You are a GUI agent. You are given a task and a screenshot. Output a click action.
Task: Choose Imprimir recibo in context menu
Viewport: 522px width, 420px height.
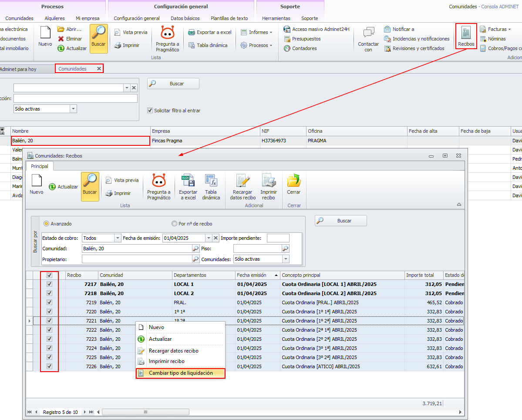click(180, 361)
